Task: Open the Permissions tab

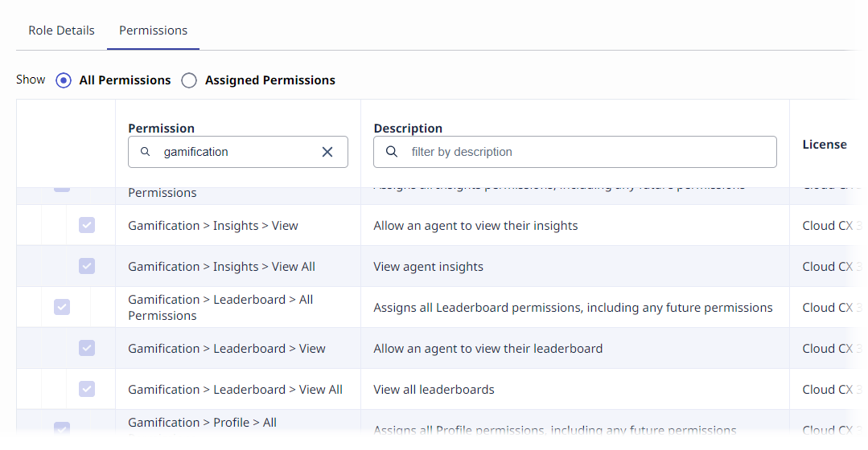Action: 153,31
